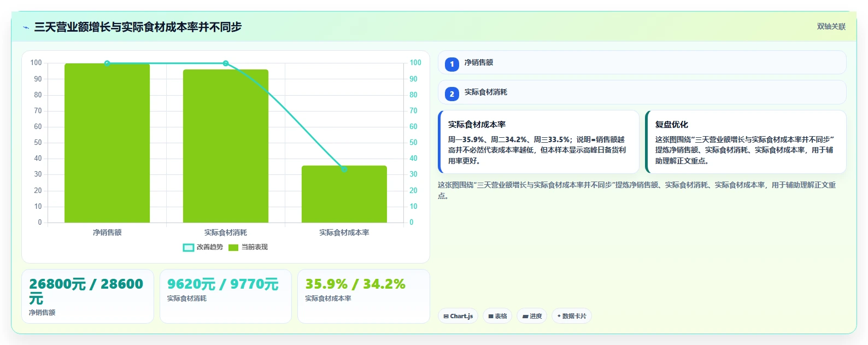
Task: Click the 双轴关联 label in header
Action: (x=831, y=27)
